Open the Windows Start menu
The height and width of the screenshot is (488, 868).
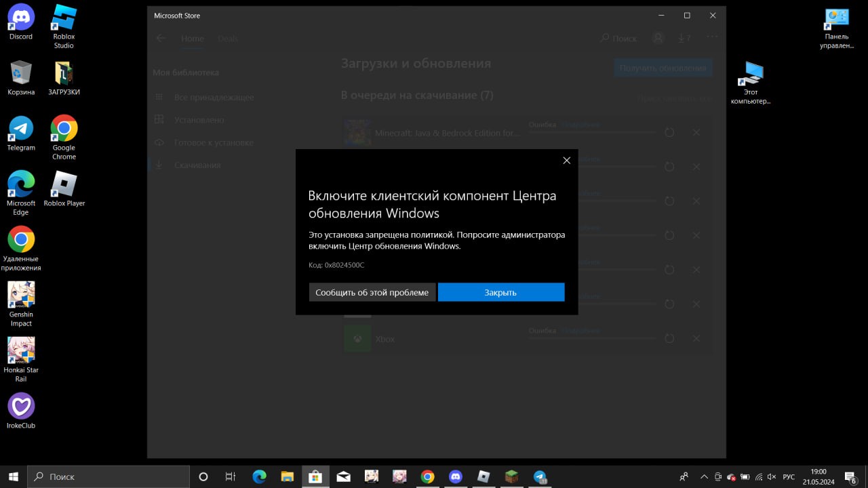[14, 476]
